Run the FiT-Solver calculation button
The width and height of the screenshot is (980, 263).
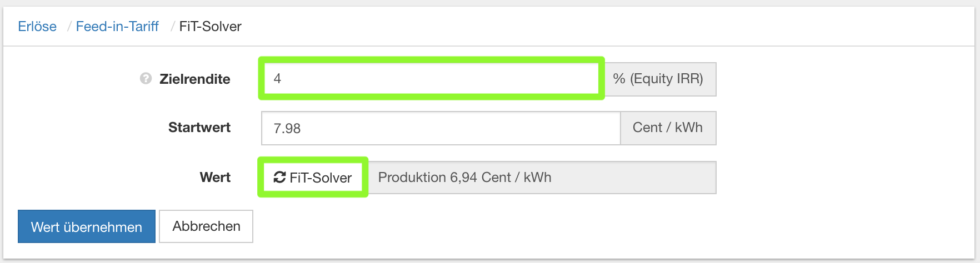(x=313, y=178)
